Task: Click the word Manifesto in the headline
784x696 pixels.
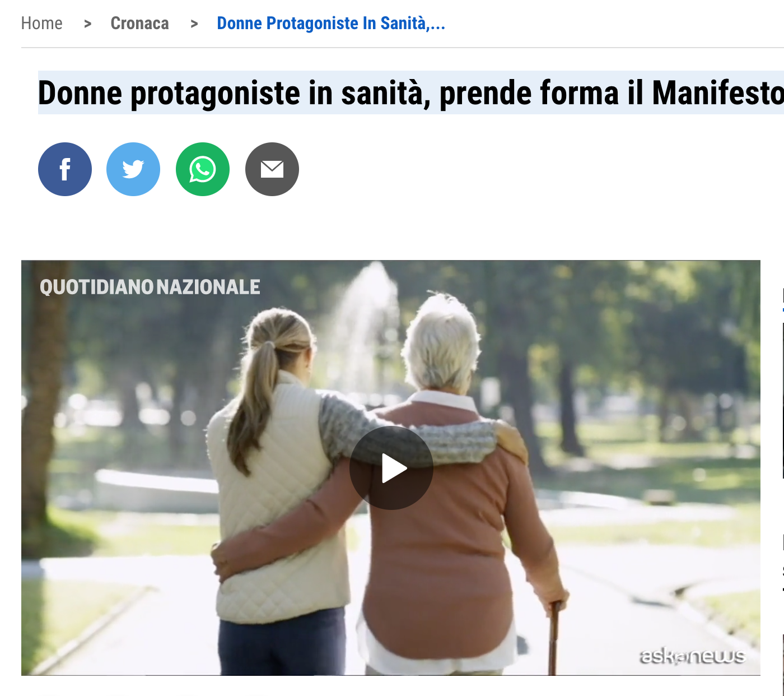Action: (x=718, y=93)
